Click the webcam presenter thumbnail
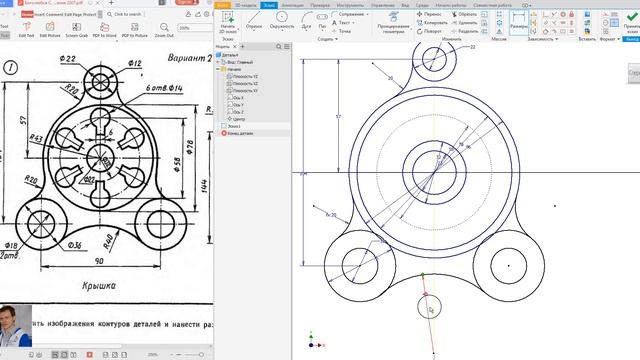The height and width of the screenshot is (360, 640). [16, 326]
